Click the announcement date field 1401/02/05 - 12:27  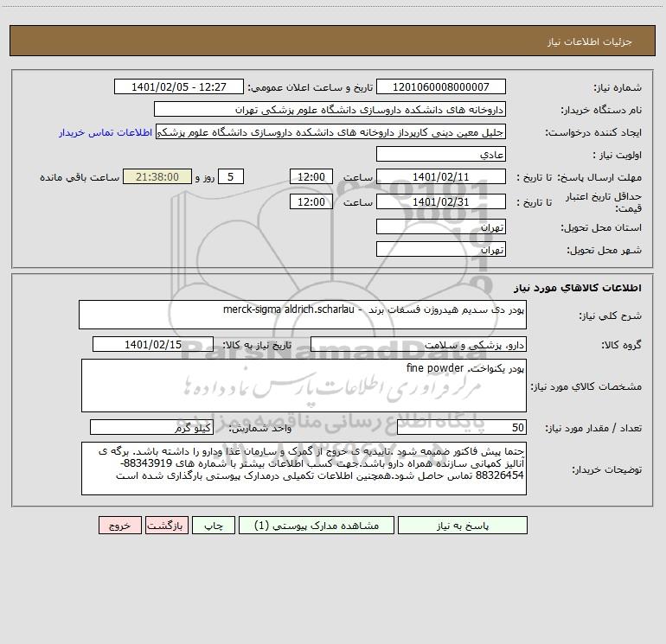tap(179, 86)
